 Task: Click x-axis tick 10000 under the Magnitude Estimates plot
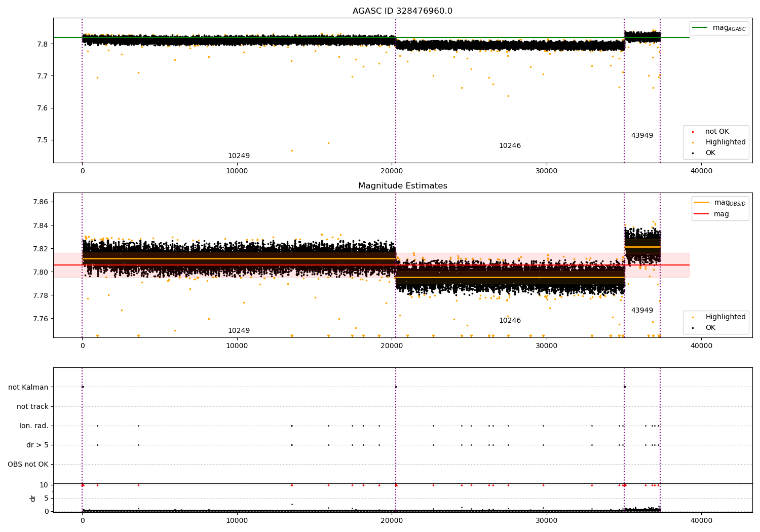click(237, 346)
